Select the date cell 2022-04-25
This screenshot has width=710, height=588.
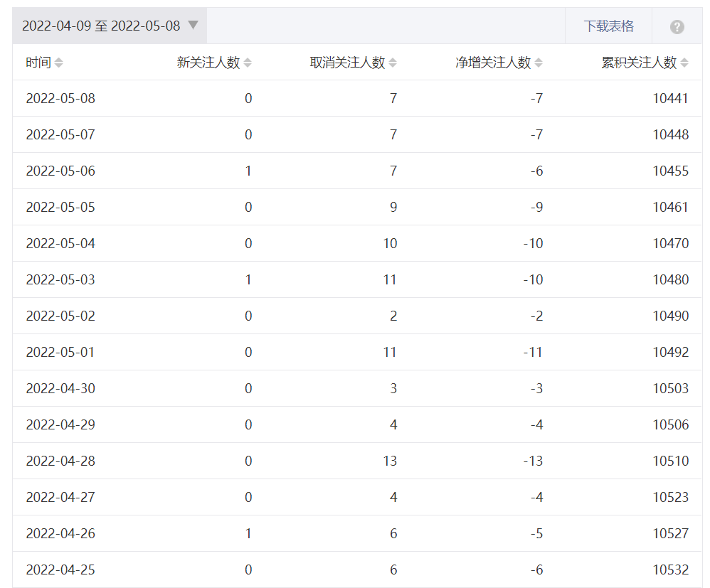point(60,570)
